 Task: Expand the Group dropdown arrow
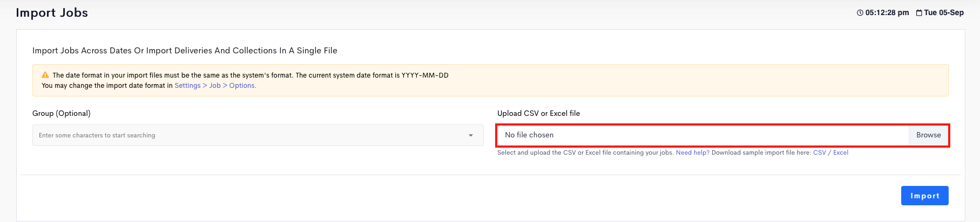coord(471,135)
